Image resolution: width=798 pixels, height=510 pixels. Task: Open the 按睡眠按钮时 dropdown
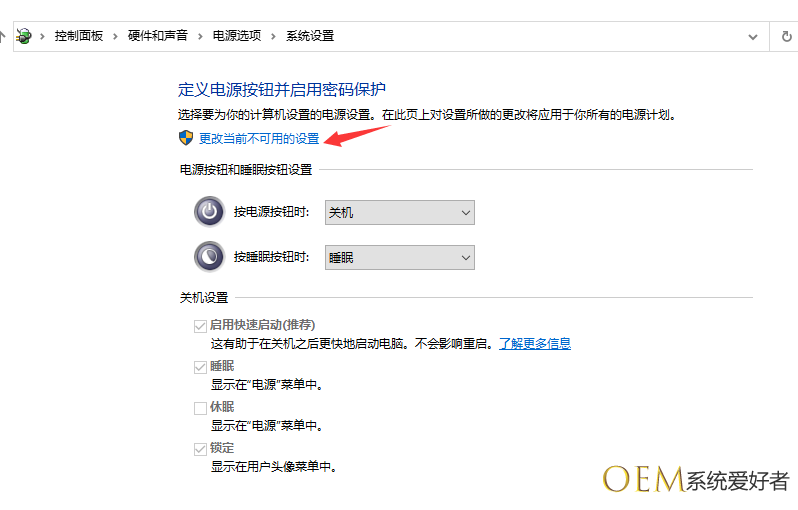(400, 257)
